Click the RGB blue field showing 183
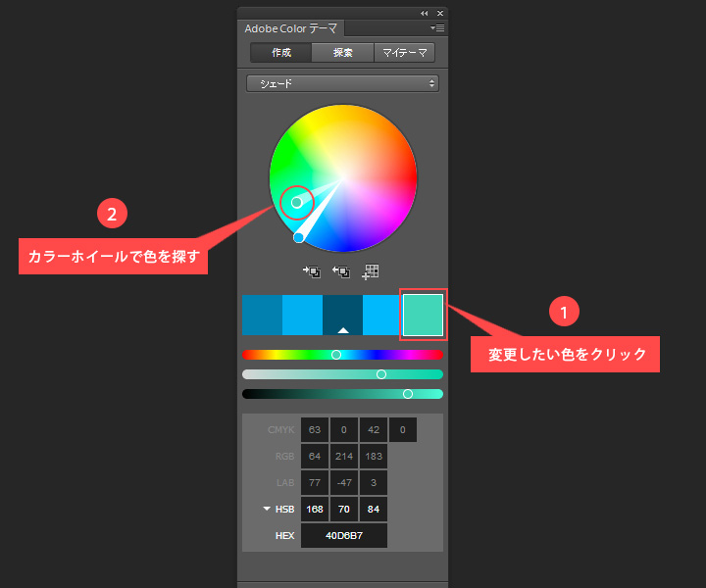This screenshot has width=706, height=588. [x=374, y=456]
